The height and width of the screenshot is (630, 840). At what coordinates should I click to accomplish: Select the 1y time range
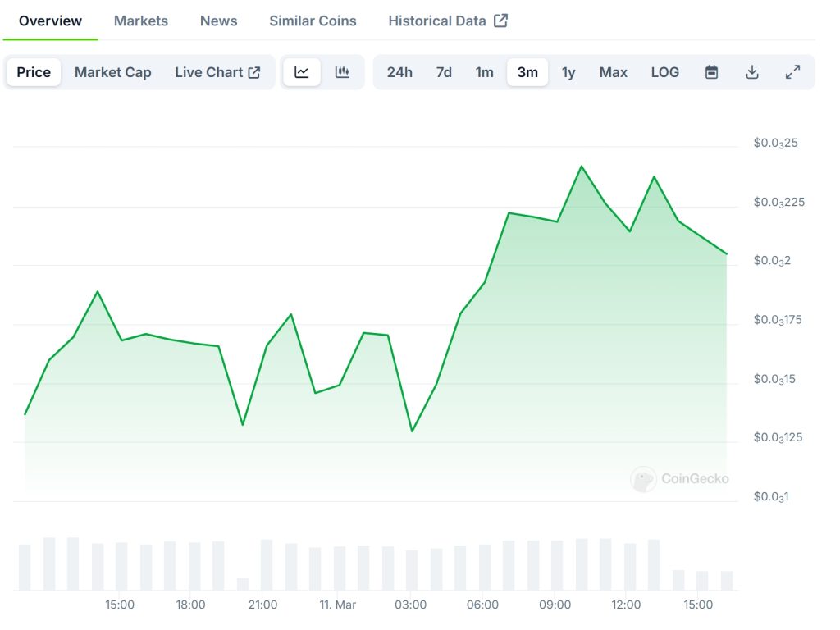coord(568,72)
